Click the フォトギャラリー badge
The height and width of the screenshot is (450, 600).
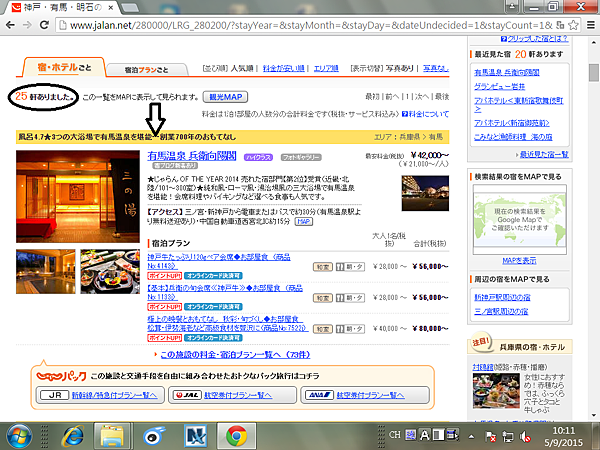(301, 157)
